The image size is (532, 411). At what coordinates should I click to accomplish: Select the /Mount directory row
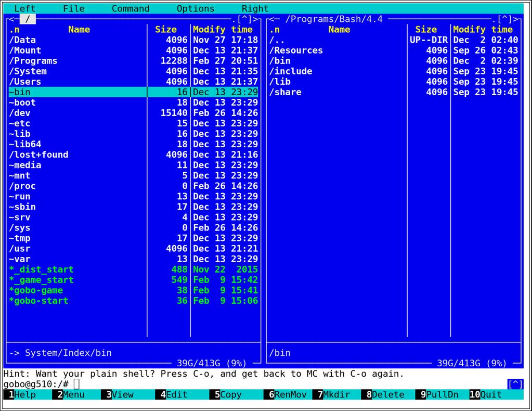133,50
